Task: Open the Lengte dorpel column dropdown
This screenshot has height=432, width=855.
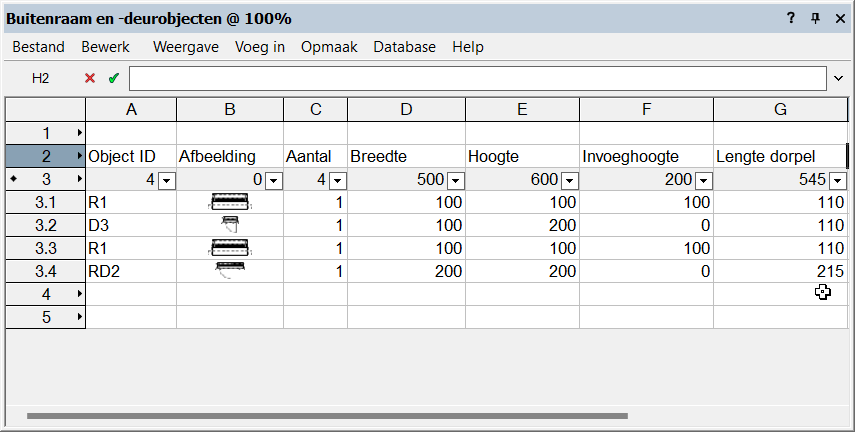Action: click(839, 181)
